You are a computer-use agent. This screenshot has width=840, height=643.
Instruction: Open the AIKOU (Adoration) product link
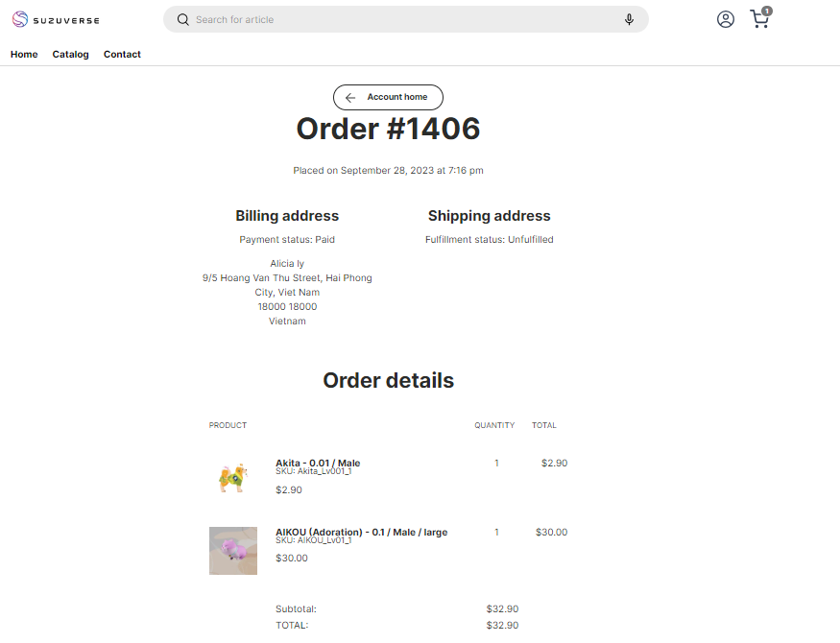click(362, 532)
